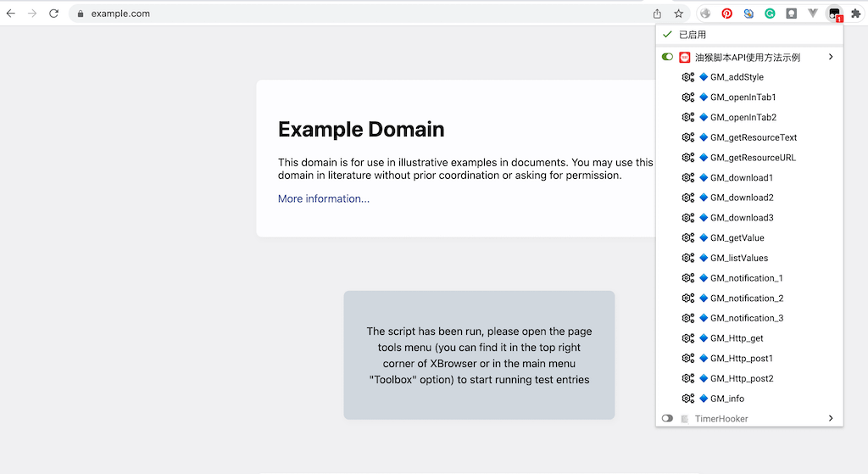Expand the TimerHooker submenu arrow
This screenshot has width=868, height=474.
(x=831, y=419)
